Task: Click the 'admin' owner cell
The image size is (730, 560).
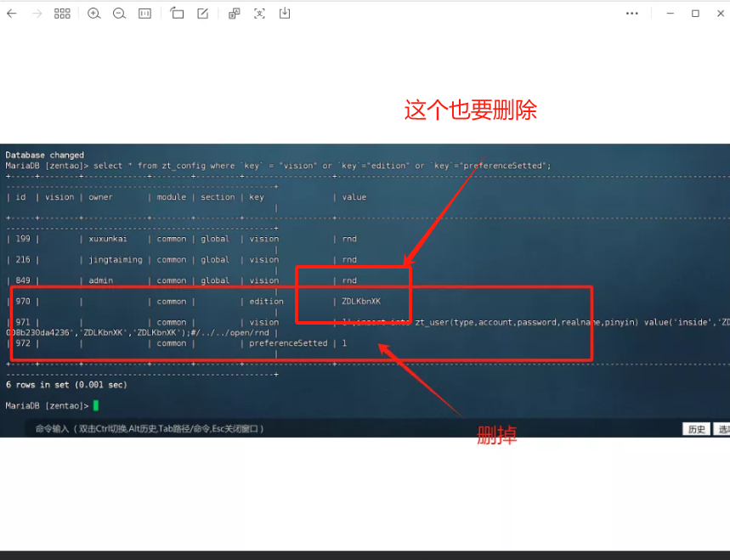Action: 100,280
